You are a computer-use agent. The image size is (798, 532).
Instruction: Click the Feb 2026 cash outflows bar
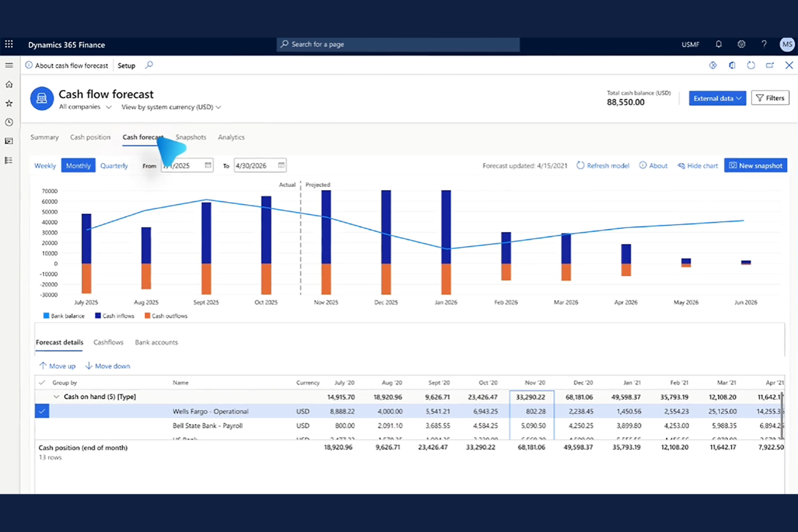[x=506, y=272]
